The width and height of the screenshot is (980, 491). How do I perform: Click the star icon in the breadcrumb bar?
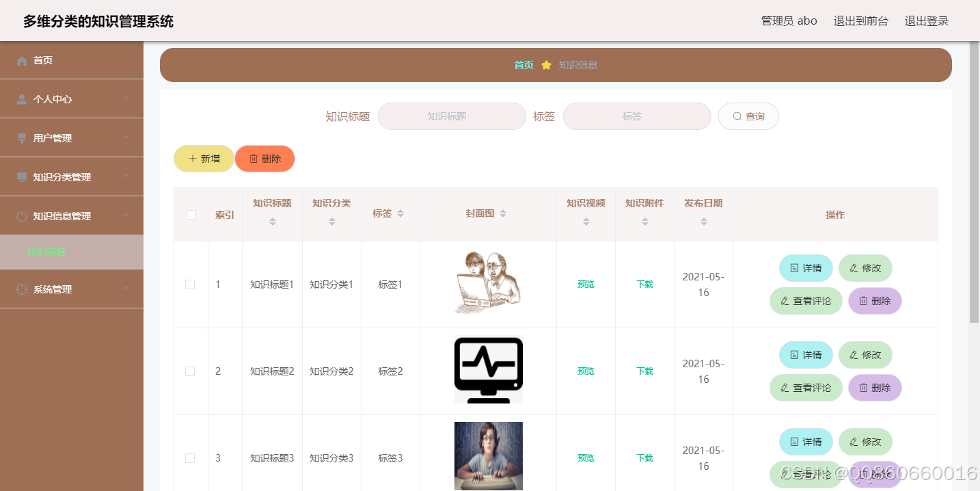click(546, 65)
